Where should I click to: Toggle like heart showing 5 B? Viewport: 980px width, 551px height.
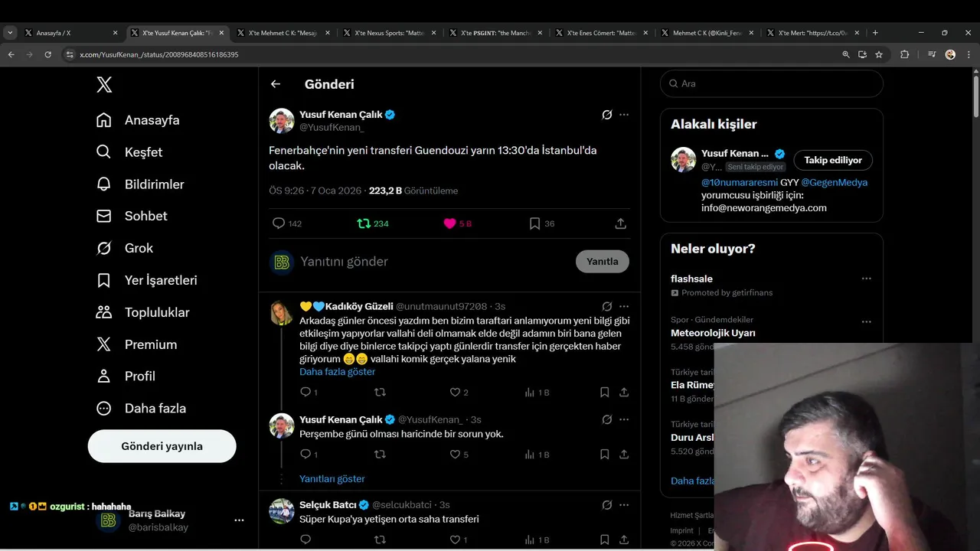(458, 223)
